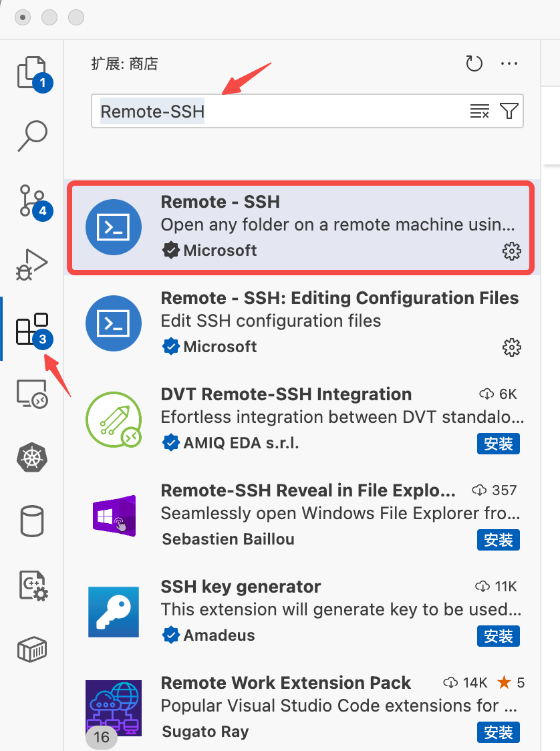
Task: Install the DVT Remote-SSH Integration extension
Action: coord(498,443)
